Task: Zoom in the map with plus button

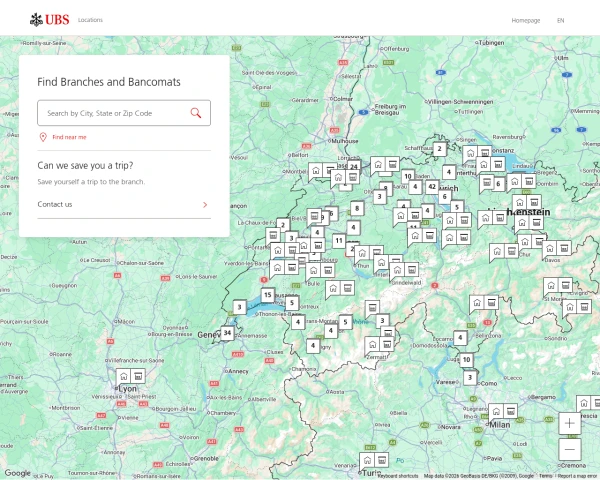Action: pyautogui.click(x=570, y=423)
